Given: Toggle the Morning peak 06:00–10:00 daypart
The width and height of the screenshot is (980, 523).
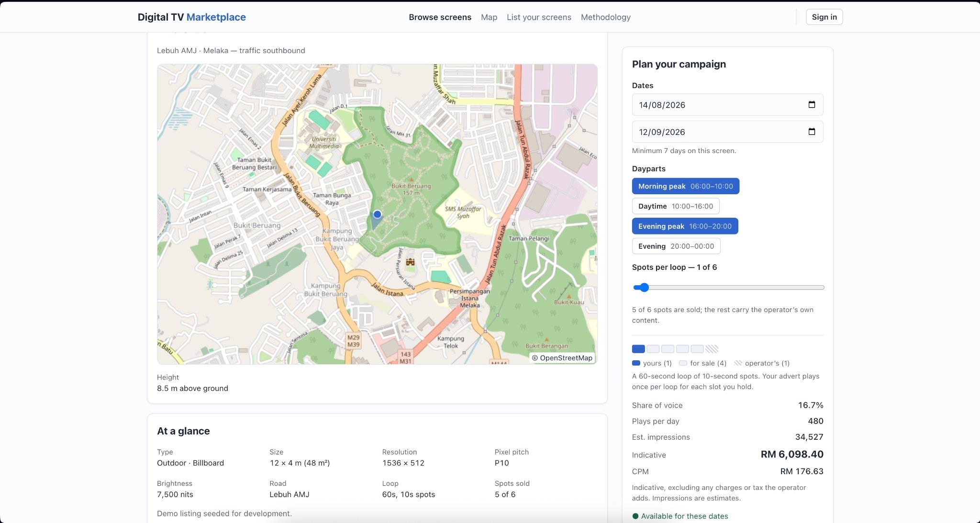Looking at the screenshot, I should click(x=685, y=186).
